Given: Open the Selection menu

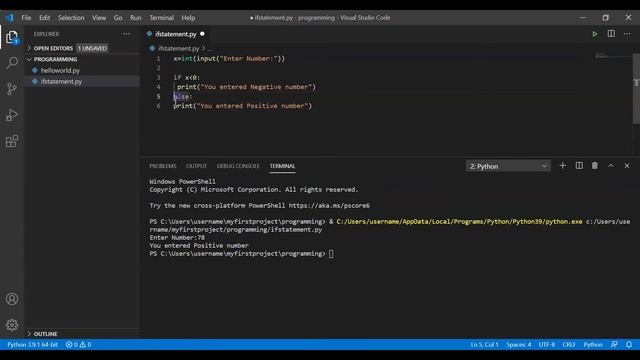Looking at the screenshot, I should pos(71,18).
